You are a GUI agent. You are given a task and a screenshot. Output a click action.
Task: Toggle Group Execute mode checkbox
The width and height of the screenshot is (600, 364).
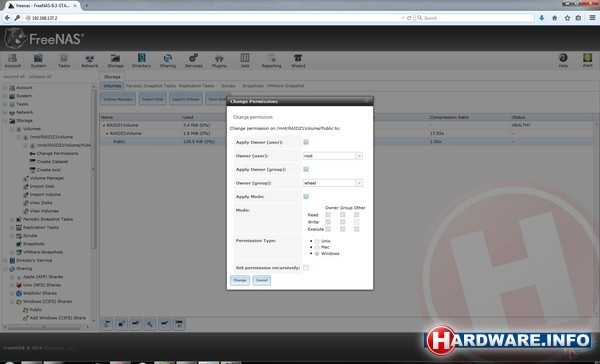tap(342, 229)
